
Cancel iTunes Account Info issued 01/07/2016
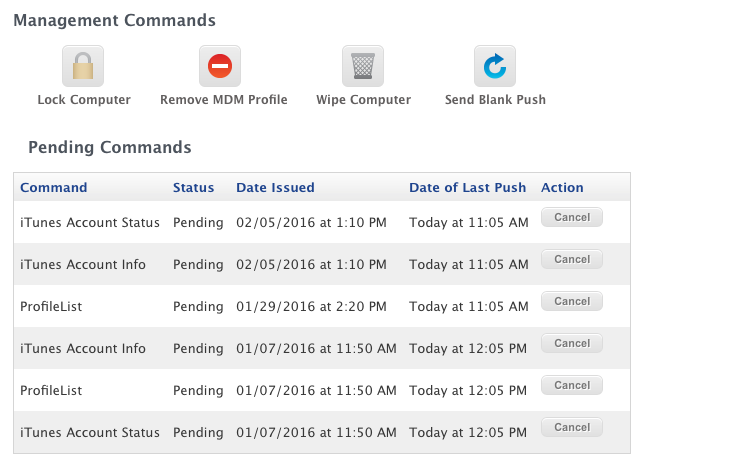pyautogui.click(x=572, y=343)
